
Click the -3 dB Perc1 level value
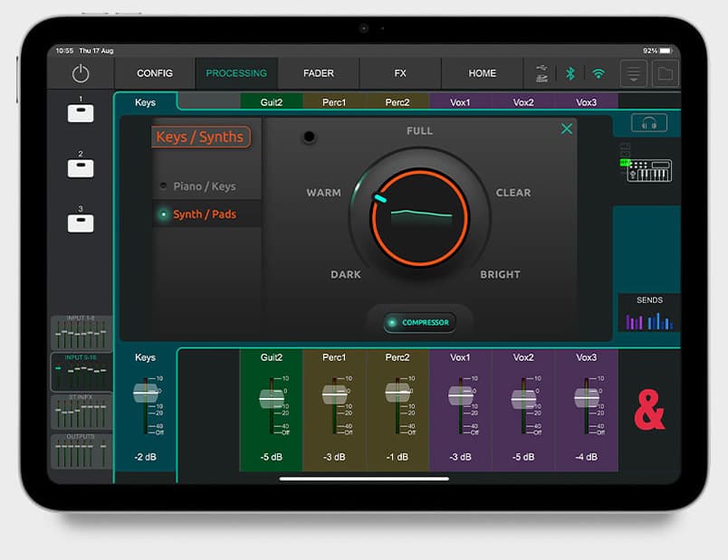(x=334, y=457)
